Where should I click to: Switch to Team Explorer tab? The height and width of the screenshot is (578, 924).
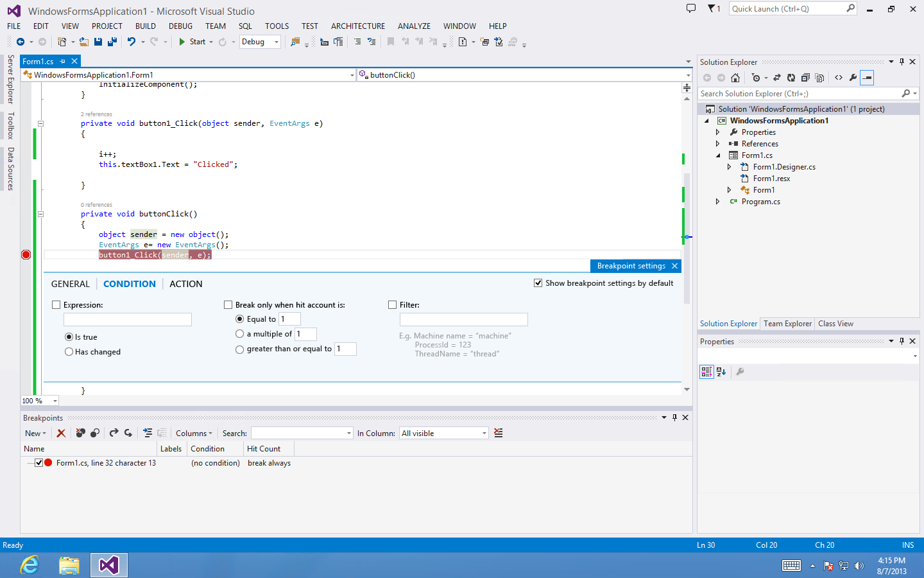(787, 324)
